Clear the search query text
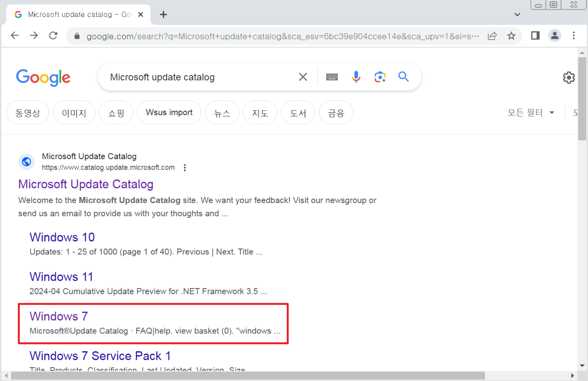Image resolution: width=588 pixels, height=381 pixels. (x=303, y=77)
